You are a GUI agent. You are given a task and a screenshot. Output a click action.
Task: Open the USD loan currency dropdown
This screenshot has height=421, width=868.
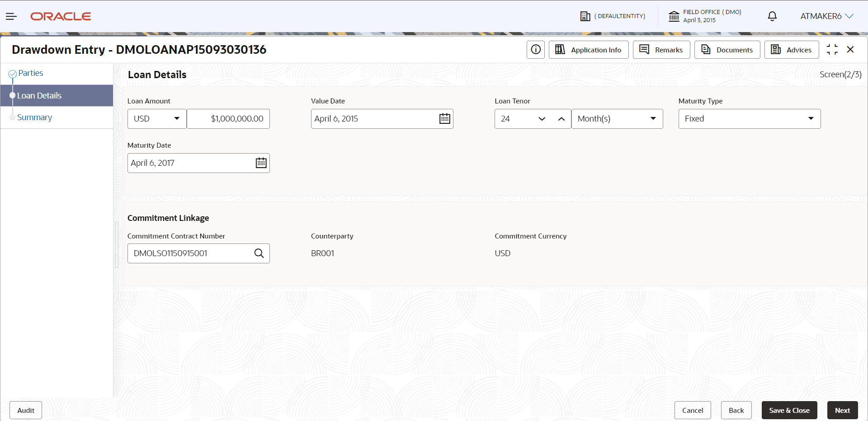pos(157,119)
